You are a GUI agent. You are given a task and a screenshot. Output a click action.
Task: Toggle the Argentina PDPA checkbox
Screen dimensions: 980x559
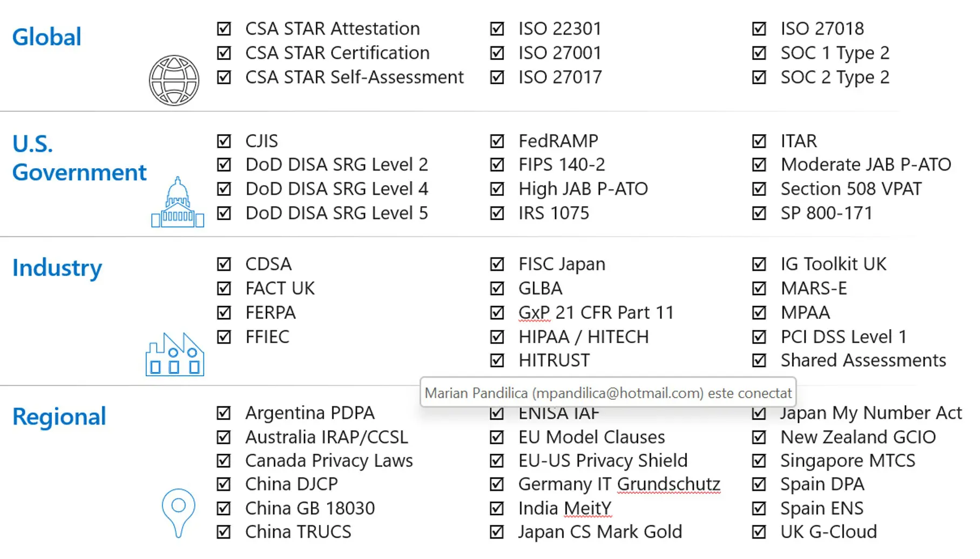tap(224, 413)
